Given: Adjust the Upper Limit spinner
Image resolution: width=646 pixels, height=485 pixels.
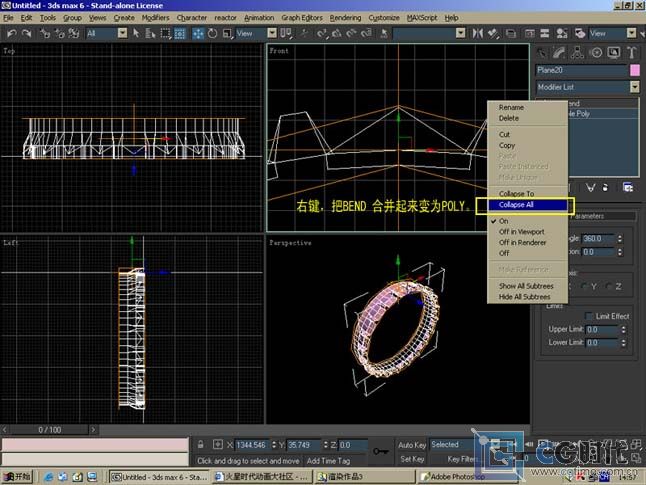Looking at the screenshot, I should (623, 329).
